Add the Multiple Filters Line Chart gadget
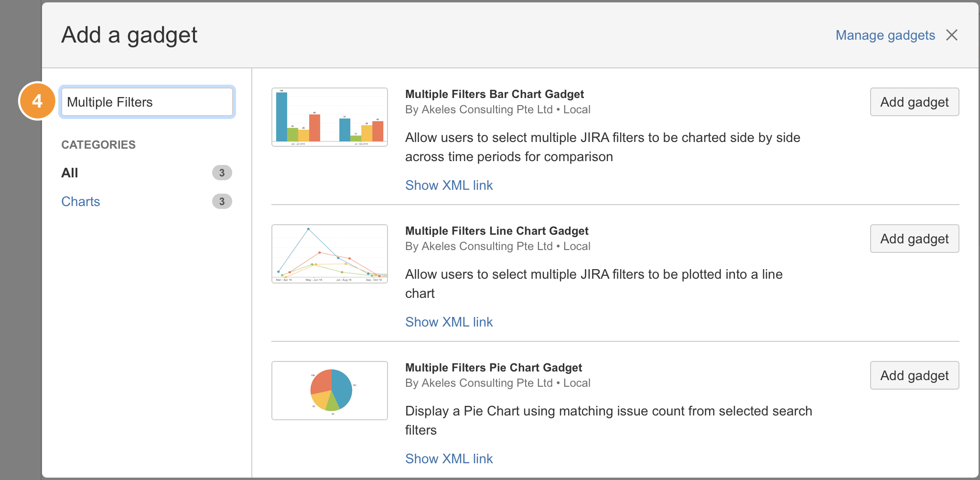The width and height of the screenshot is (980, 480). [914, 239]
